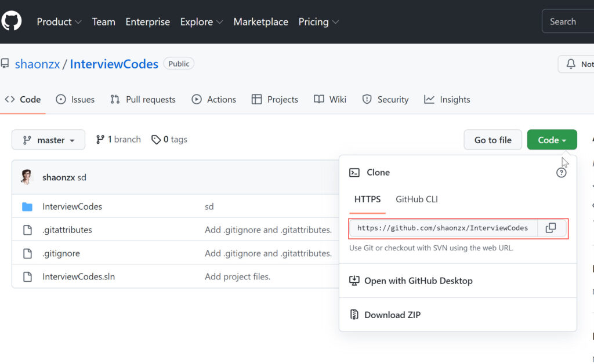Click the clone URL text field
The height and width of the screenshot is (364, 594).
[x=443, y=228]
